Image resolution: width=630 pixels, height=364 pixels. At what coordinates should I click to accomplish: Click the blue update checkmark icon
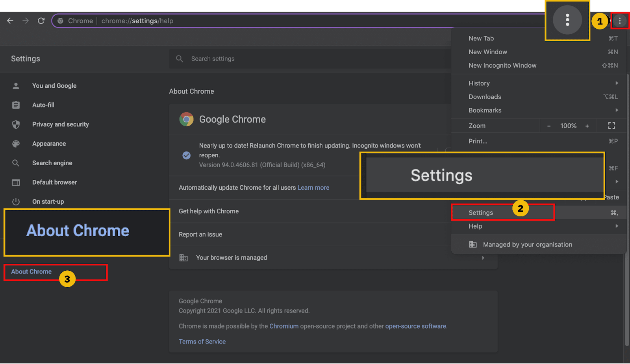tap(187, 155)
